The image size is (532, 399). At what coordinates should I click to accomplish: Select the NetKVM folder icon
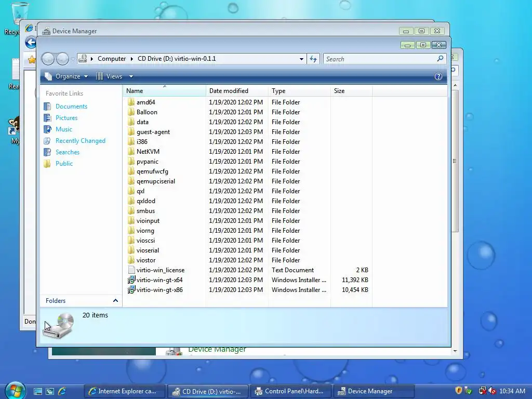pyautogui.click(x=131, y=151)
